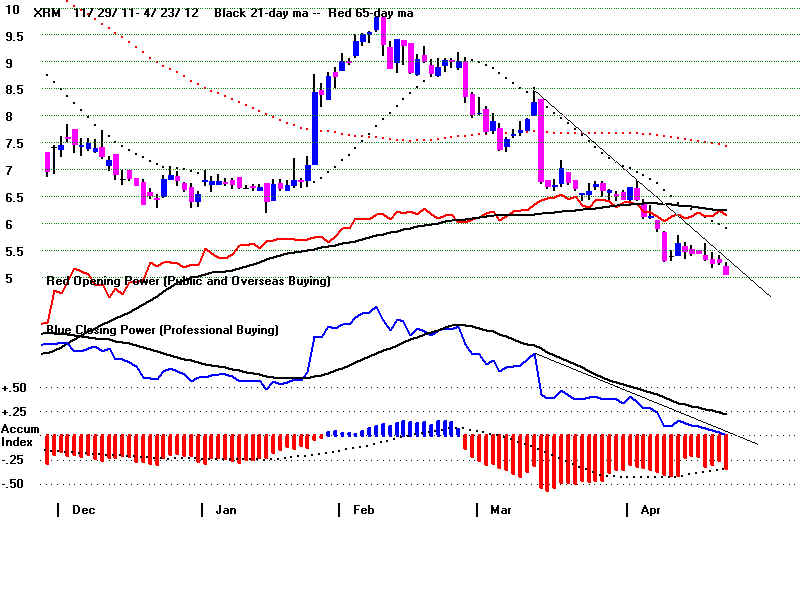Select the Feb month marker on time axis
800x600 pixels.
tap(366, 510)
